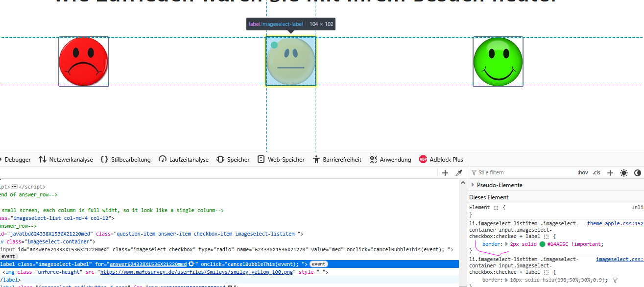This screenshot has height=287, width=644.
Task: Click the plus icon to add a style rule
Action: point(610,173)
